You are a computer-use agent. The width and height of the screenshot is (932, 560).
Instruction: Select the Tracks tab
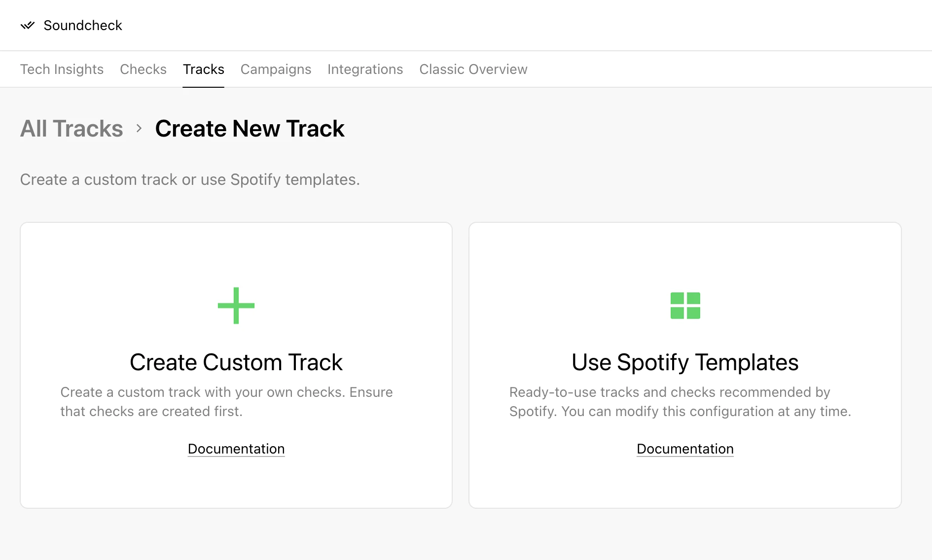[x=204, y=69]
